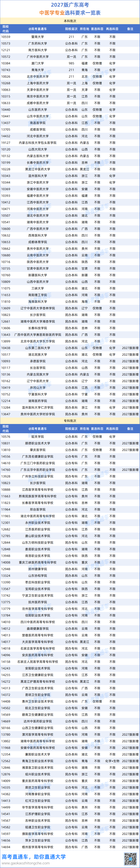Image resolution: width=140 pixels, height=868 pixels.
Task: Click the school name 襄阳职业技术大学
Action: click(38, 754)
